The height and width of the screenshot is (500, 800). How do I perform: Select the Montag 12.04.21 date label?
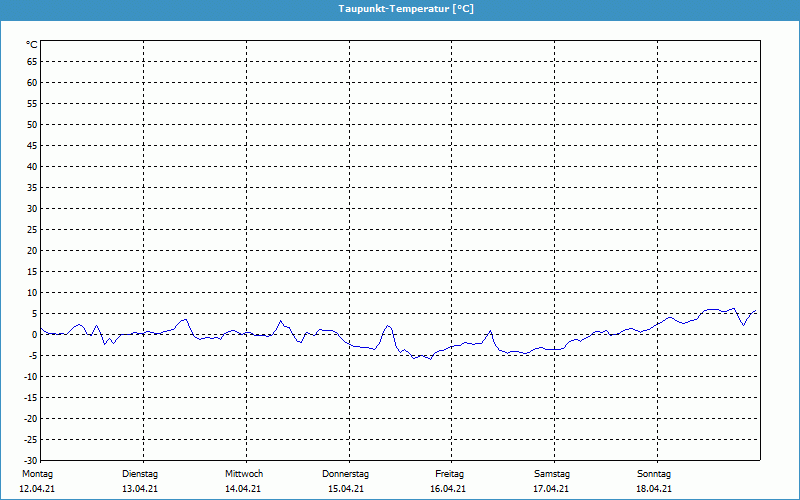pos(37,481)
